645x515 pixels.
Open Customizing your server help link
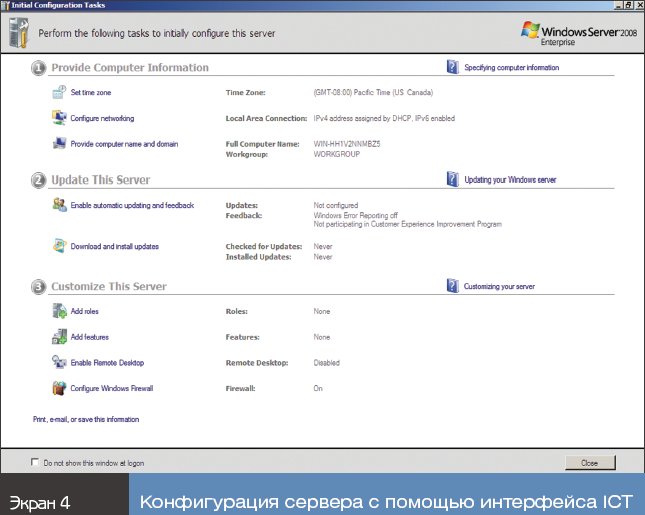(499, 286)
